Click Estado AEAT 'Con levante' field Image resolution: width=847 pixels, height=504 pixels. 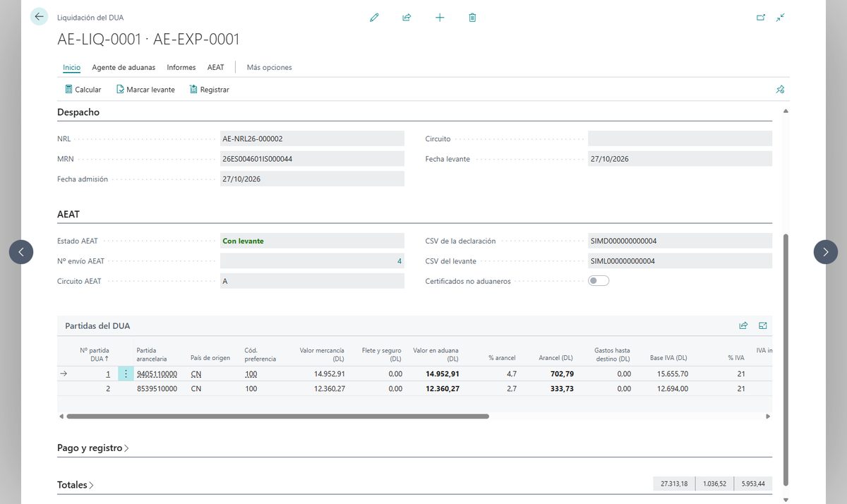coord(312,241)
